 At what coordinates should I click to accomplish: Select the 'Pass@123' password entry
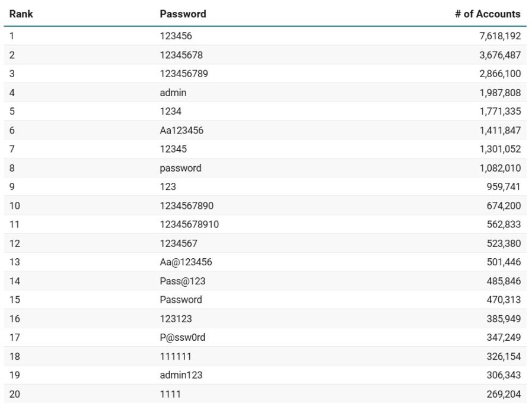[183, 281]
